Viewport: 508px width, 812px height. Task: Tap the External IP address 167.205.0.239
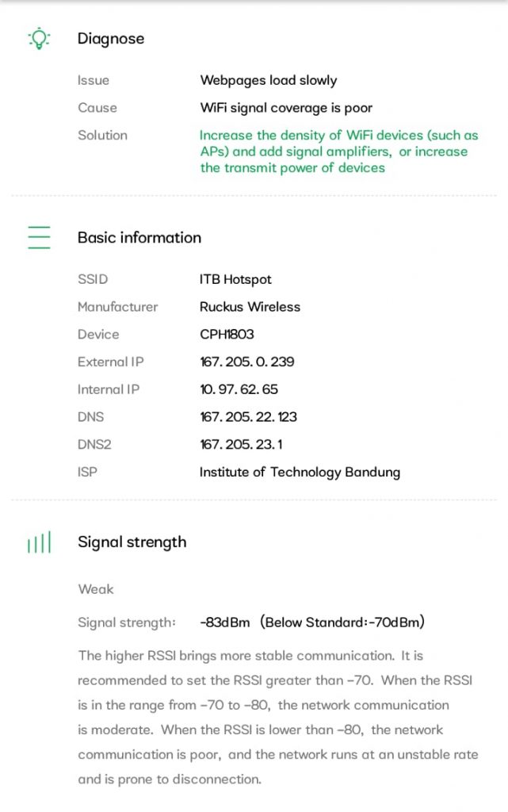(x=247, y=362)
